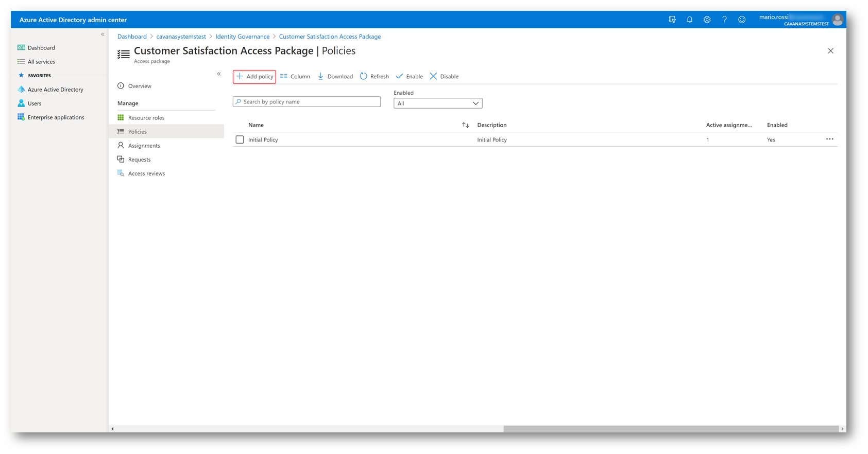The height and width of the screenshot is (454, 868).
Task: Click the scrollbar right arrow
Action: 842,429
